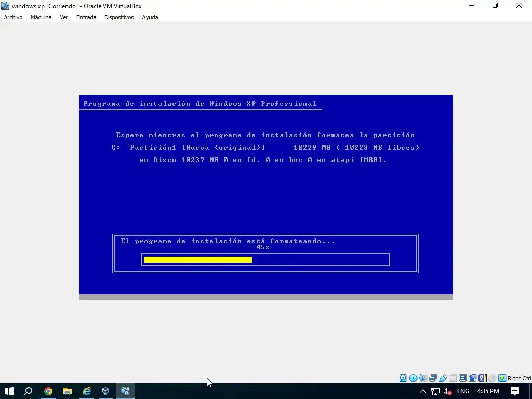Click the mouse integration indicator icon

493,378
